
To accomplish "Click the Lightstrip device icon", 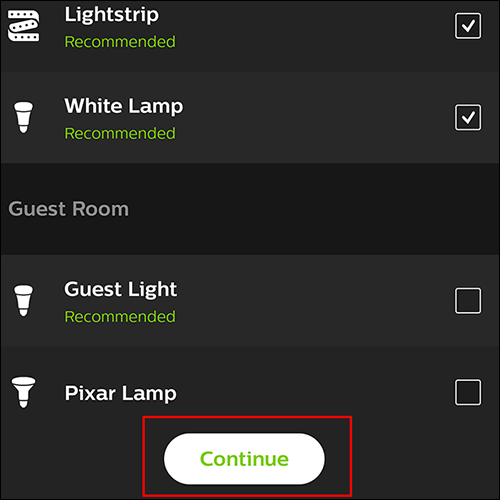I will coord(23,26).
